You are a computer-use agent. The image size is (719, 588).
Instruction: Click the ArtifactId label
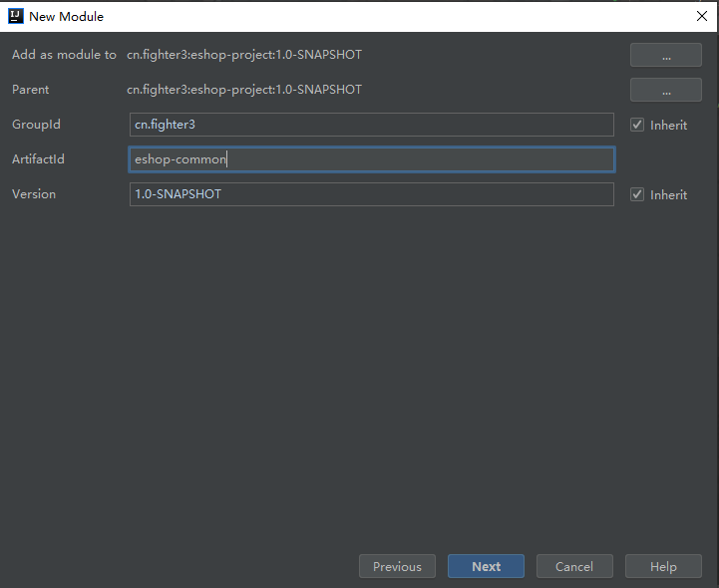38,159
